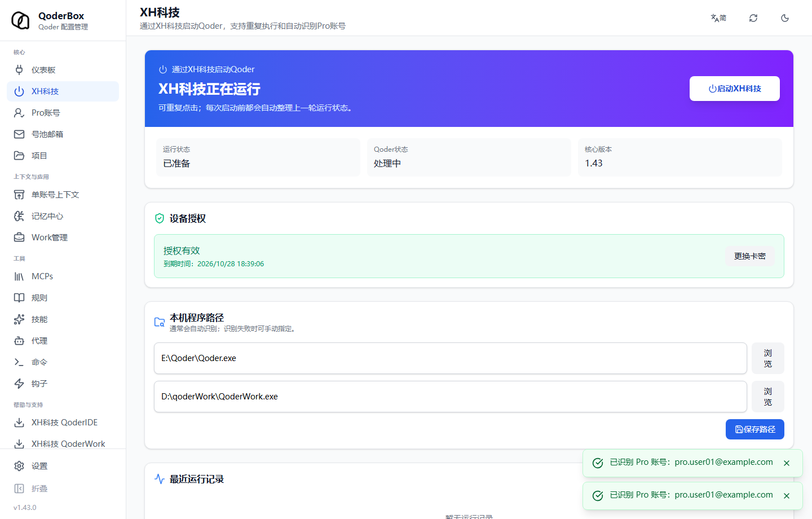The width and height of the screenshot is (812, 519).
Task: Open Work管理 page
Action: click(63, 237)
